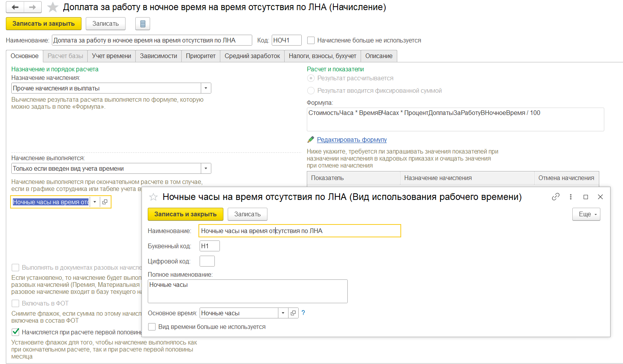Maximize the Вид использования рабочего времени dialog
623x364 pixels.
coord(586,197)
